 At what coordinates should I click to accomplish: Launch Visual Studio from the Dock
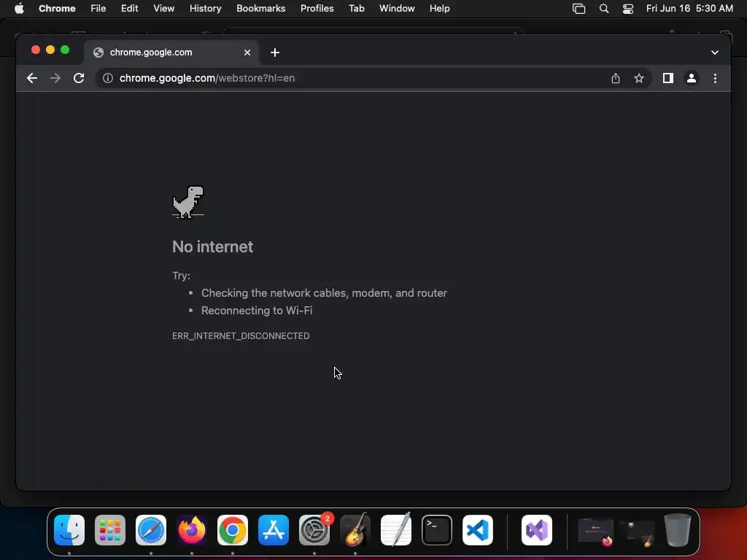[537, 530]
